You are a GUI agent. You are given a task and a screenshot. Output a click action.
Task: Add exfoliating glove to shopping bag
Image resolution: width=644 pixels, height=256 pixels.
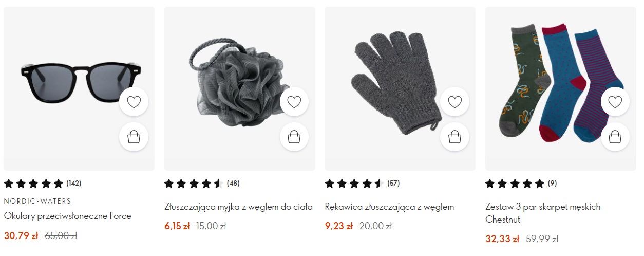click(455, 137)
